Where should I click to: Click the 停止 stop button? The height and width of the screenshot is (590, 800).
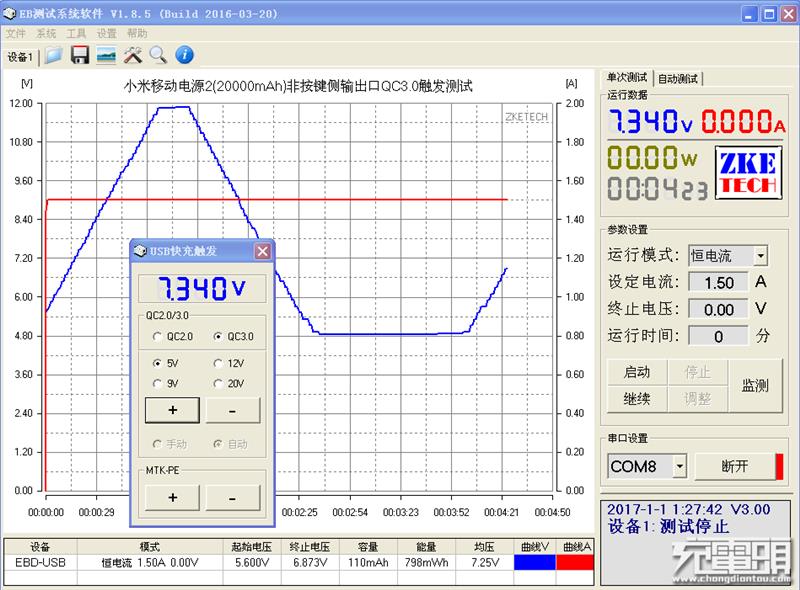697,372
